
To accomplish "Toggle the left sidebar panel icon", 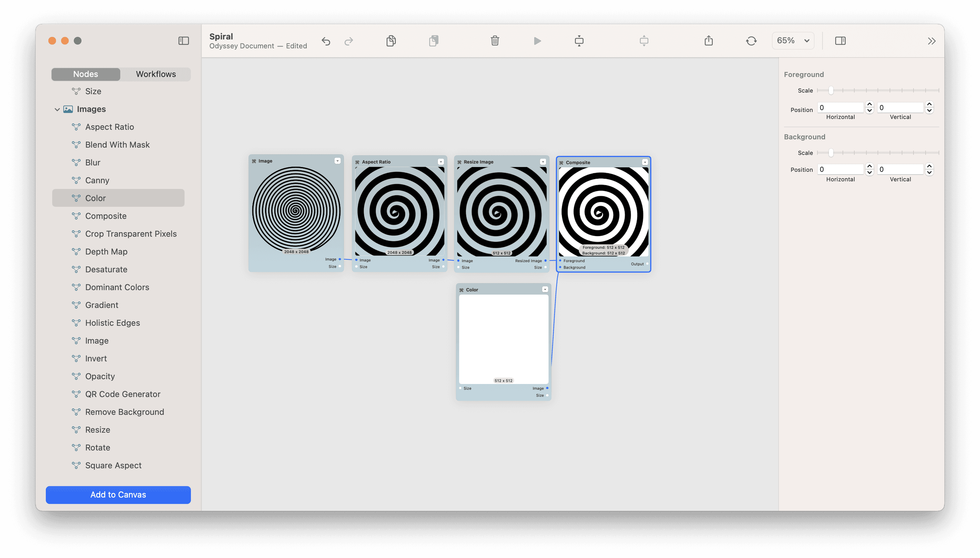I will coord(184,41).
